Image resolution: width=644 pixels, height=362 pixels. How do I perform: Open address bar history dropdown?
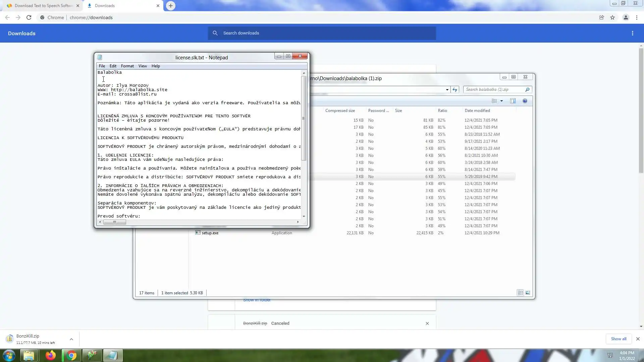click(x=447, y=89)
